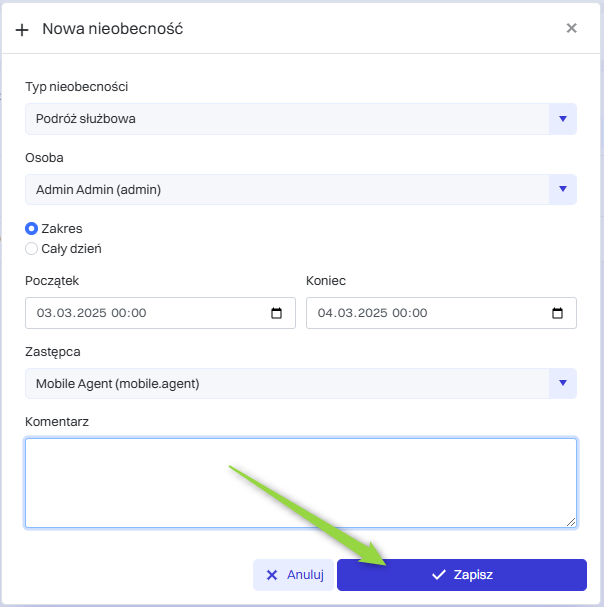The width and height of the screenshot is (604, 607).
Task: Open the Osoba dropdown list
Action: 562,189
